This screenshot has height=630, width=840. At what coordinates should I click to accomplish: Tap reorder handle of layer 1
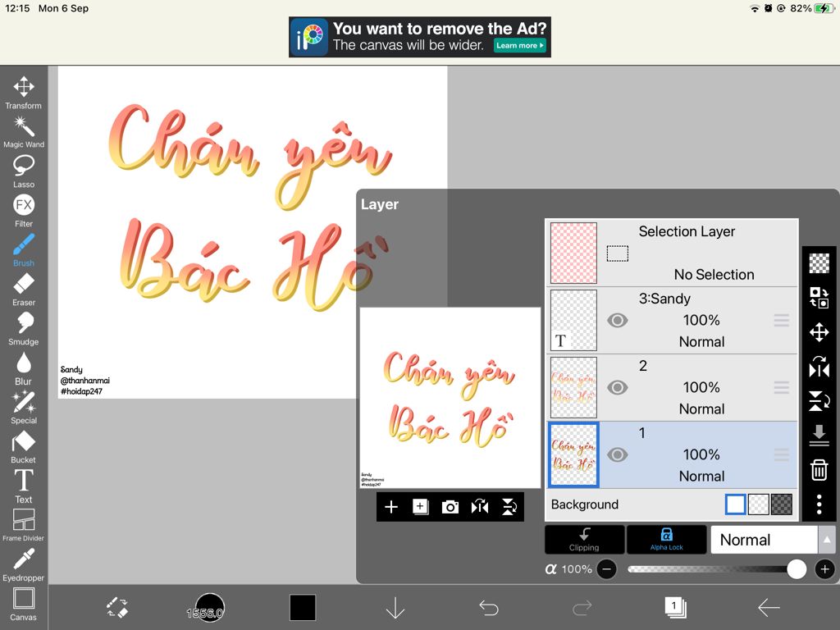pos(782,454)
